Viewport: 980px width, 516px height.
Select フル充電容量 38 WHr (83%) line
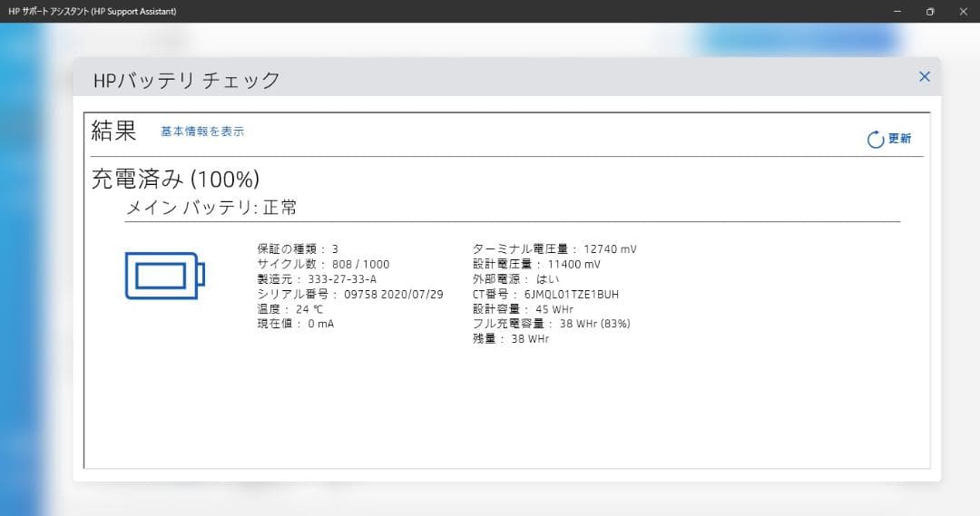point(552,324)
